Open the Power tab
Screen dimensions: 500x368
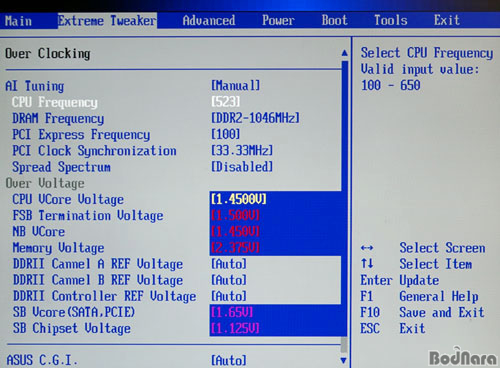coord(278,20)
